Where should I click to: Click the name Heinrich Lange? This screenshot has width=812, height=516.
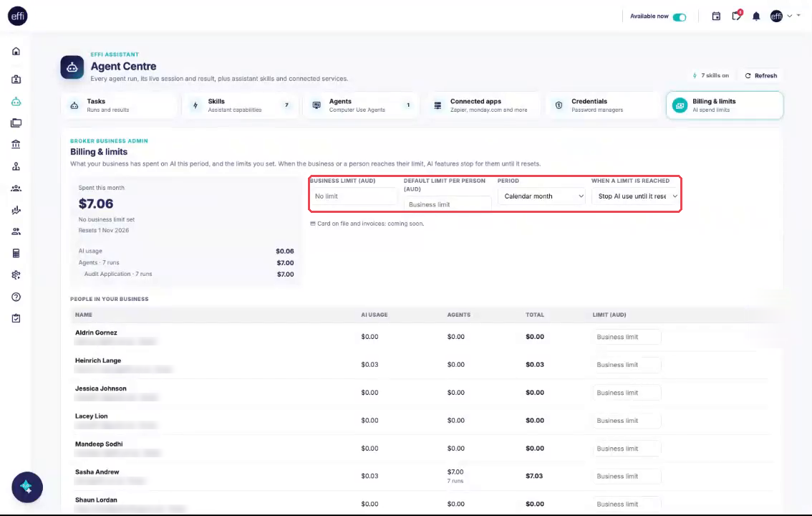[98, 360]
